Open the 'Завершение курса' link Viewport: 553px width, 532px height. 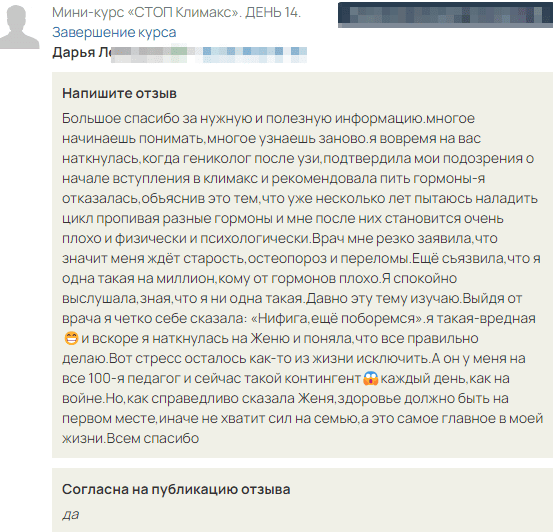point(114,32)
